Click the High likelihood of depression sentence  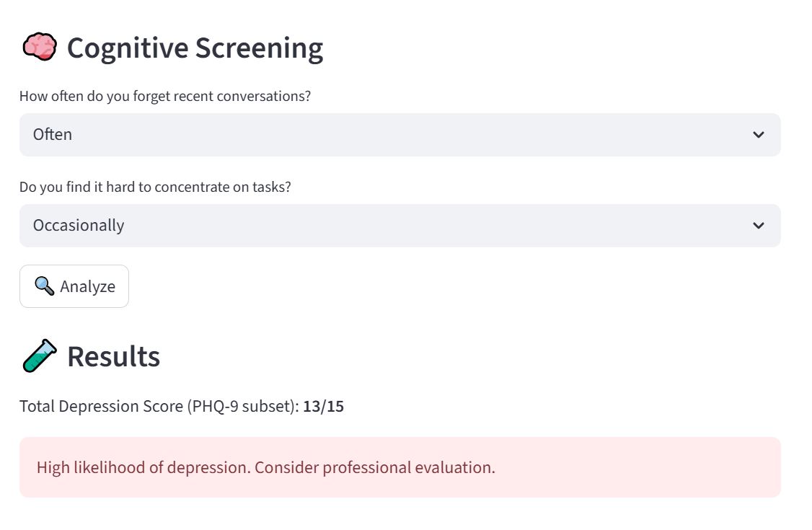pos(144,467)
